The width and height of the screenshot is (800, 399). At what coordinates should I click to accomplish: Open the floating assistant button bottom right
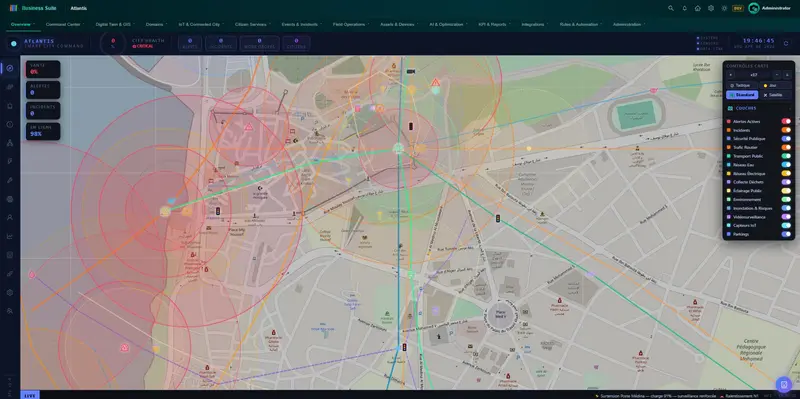coord(784,384)
